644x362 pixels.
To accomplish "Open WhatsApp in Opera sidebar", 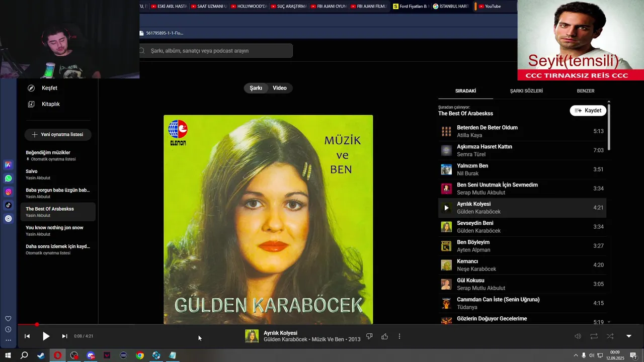I will click(8, 178).
